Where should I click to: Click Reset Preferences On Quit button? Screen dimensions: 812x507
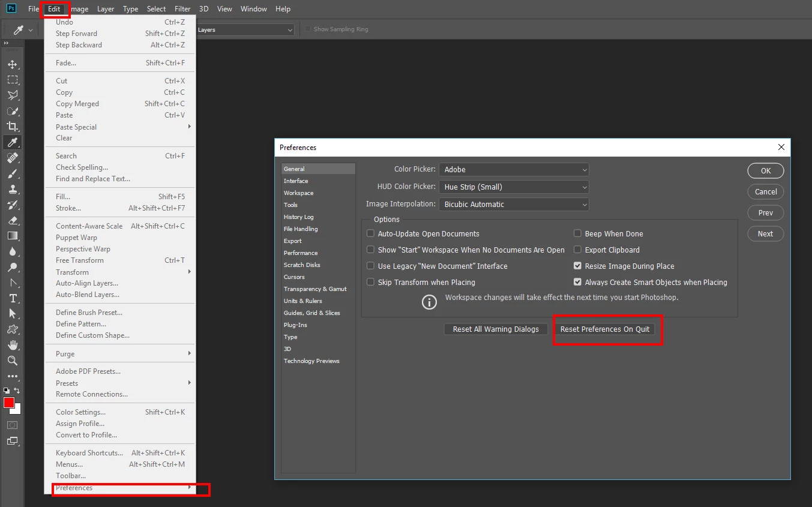(x=605, y=329)
